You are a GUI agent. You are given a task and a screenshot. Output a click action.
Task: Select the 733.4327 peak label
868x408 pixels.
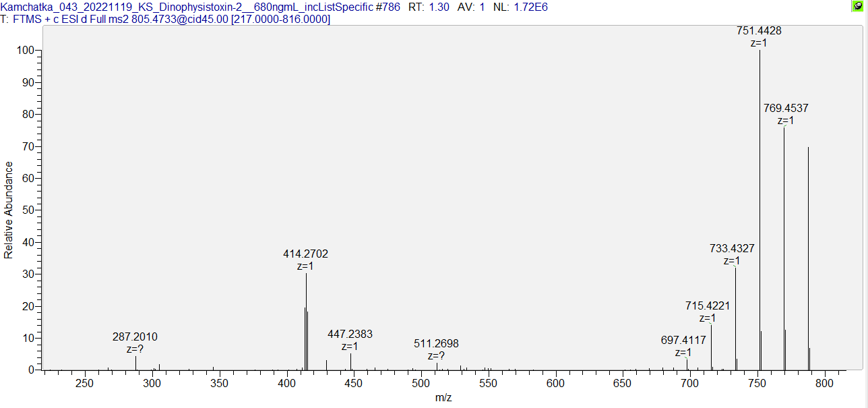coord(732,249)
